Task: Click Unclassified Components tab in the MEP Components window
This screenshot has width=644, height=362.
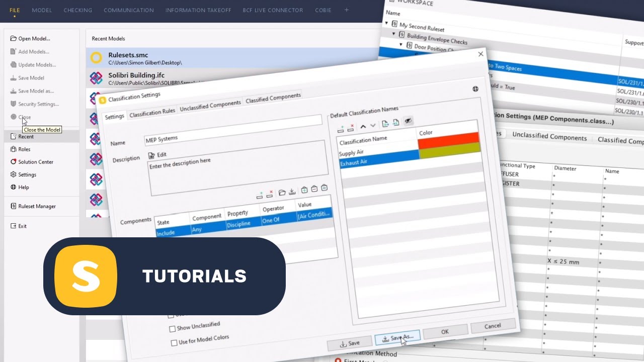Action: (x=549, y=136)
